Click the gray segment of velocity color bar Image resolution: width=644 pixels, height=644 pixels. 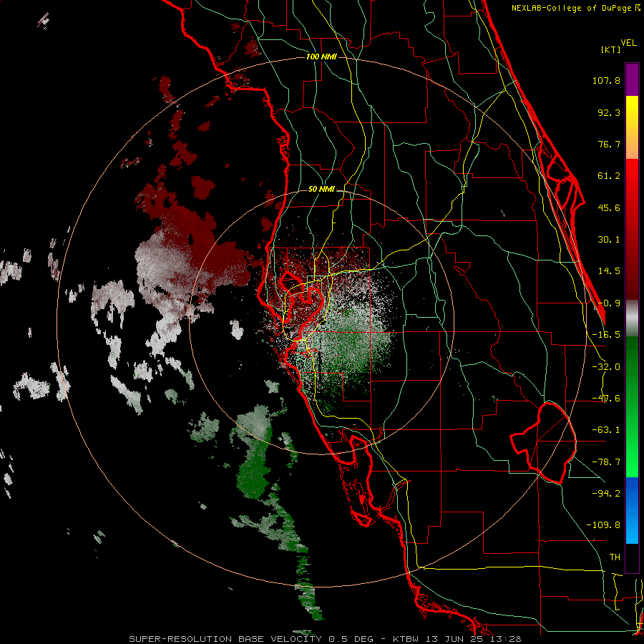632,318
